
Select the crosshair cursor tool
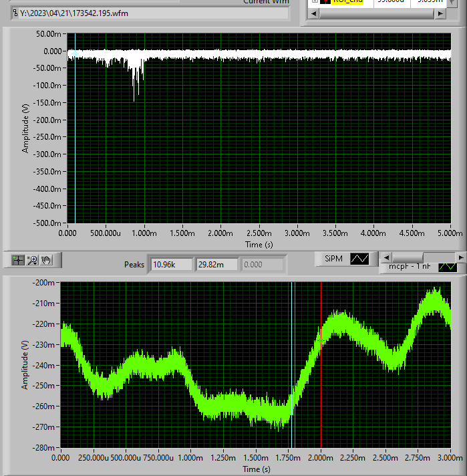pyautogui.click(x=18, y=260)
